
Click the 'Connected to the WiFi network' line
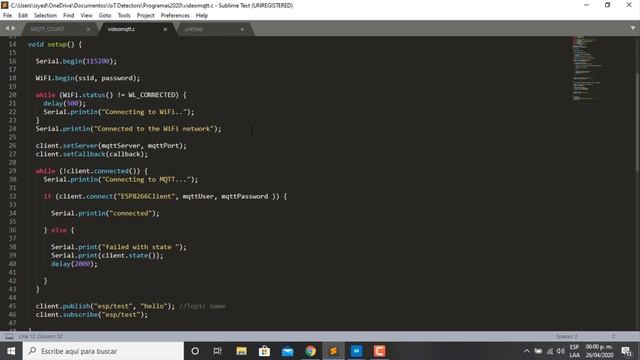pos(128,129)
